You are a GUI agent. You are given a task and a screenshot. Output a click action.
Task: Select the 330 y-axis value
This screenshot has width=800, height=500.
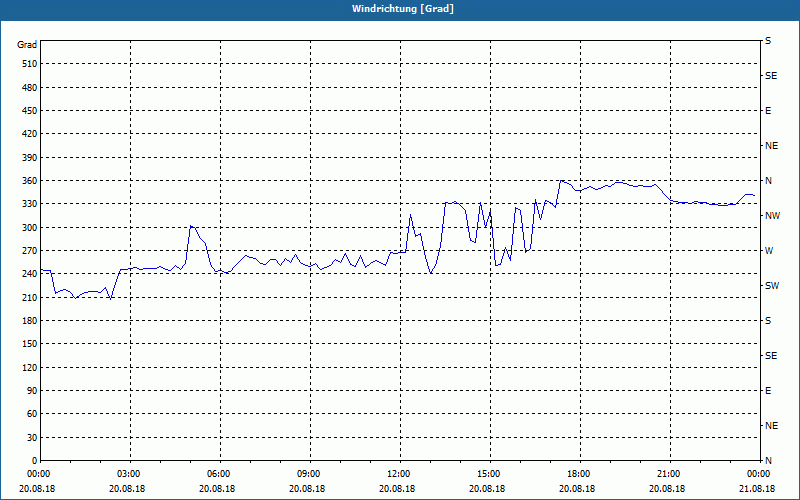click(x=30, y=204)
